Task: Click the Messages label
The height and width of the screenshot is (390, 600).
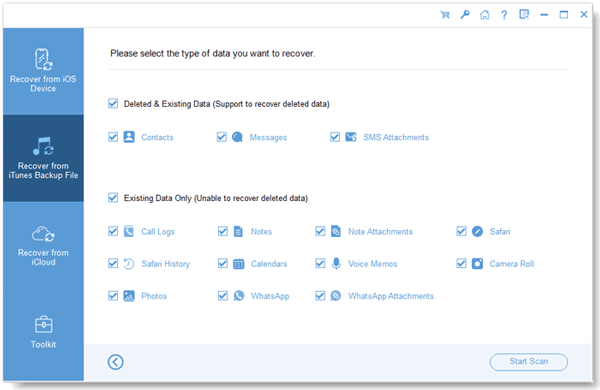Action: coord(268,137)
